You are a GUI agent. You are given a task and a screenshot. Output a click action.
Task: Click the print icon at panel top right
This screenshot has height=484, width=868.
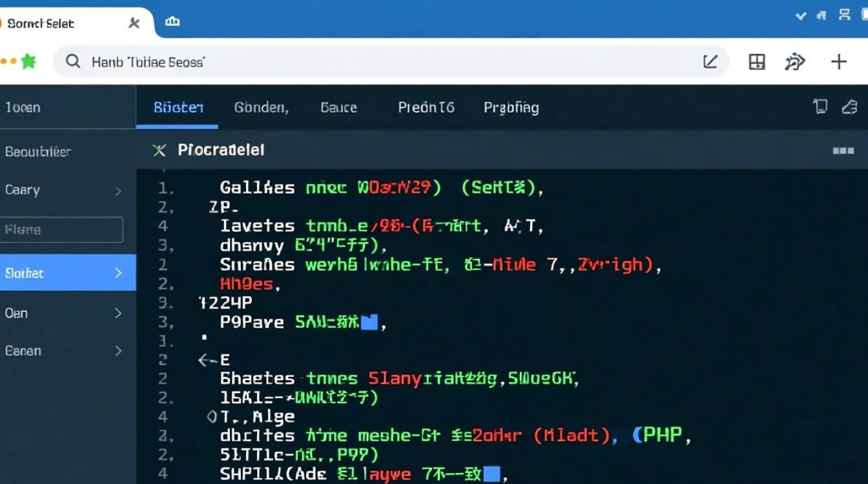point(849,107)
